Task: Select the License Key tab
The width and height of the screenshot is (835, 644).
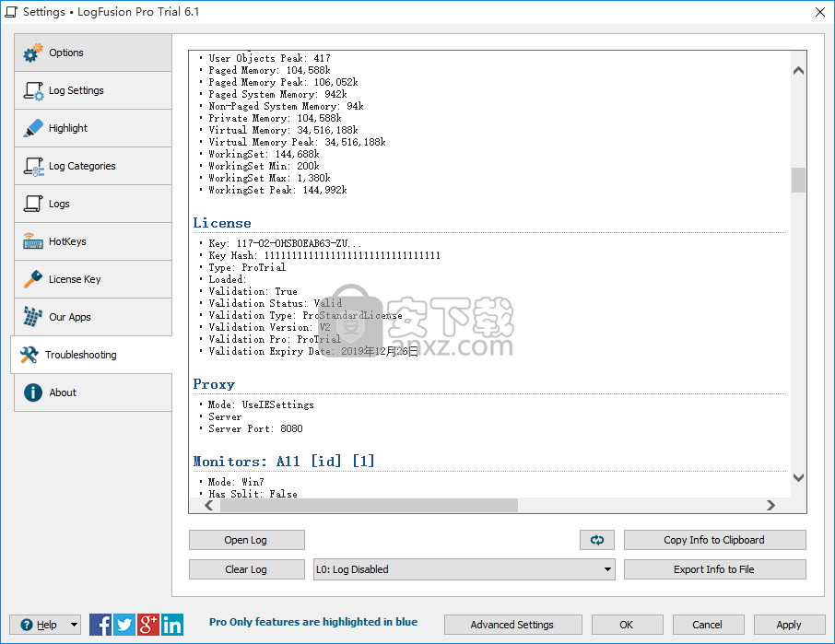Action: pyautogui.click(x=93, y=279)
